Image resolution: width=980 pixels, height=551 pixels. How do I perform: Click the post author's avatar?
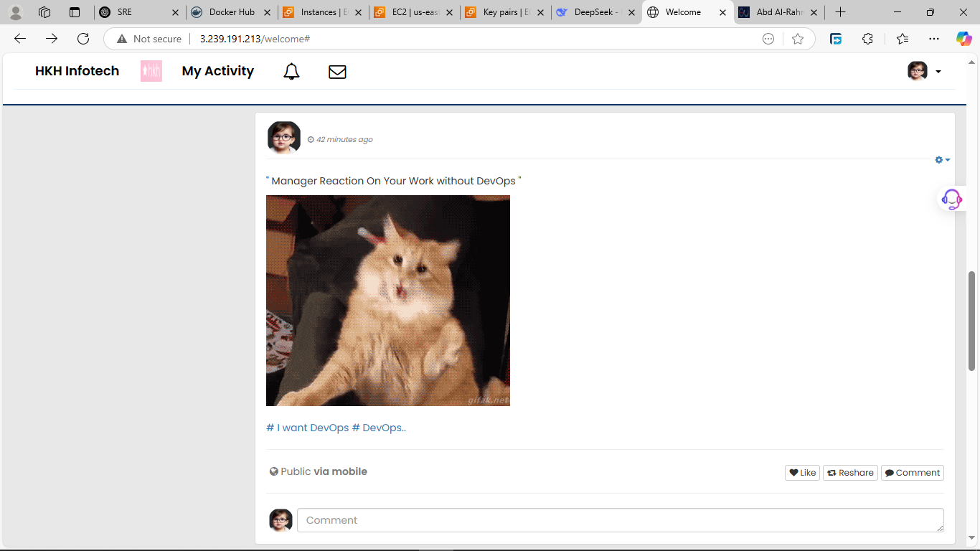(x=283, y=138)
